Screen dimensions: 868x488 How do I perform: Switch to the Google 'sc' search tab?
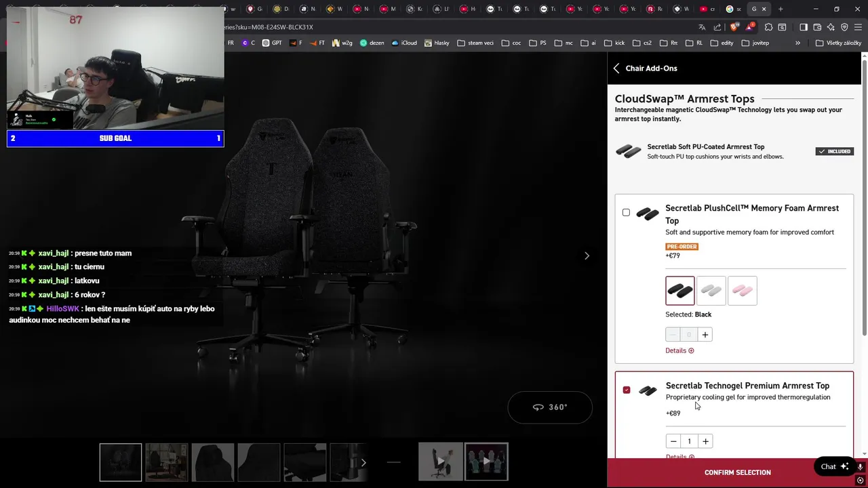pyautogui.click(x=734, y=9)
